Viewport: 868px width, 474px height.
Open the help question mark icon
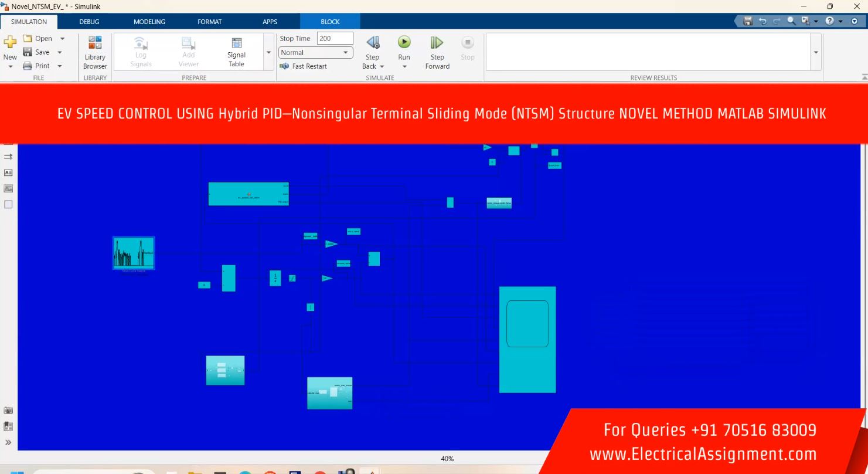click(829, 21)
